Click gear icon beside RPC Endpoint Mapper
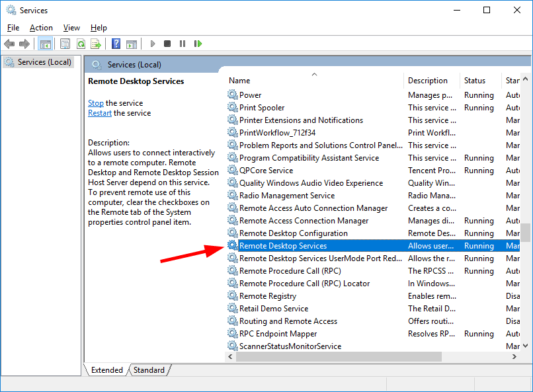 coord(233,334)
